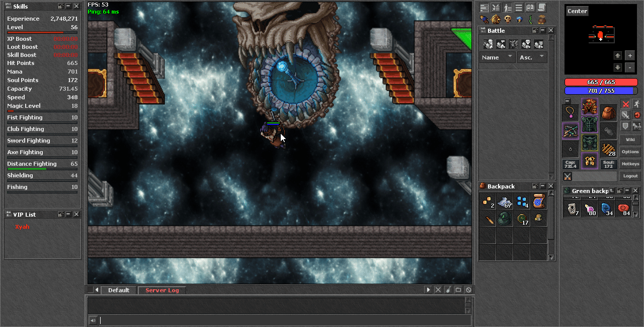Toggle the hide monsters battle filter
Viewport: 644px width, 327px height.
[x=513, y=44]
